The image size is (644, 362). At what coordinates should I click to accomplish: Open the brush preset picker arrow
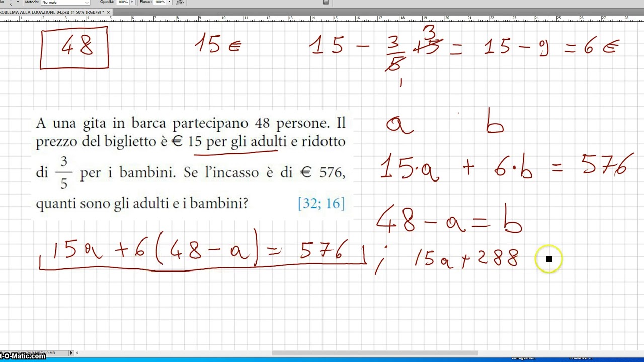[x=18, y=3]
